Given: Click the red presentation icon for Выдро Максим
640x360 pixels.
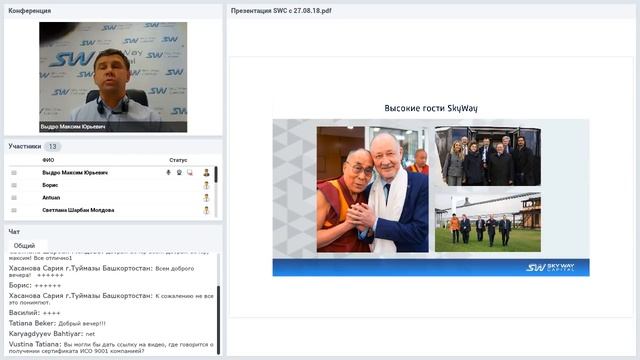Looking at the screenshot, I should point(190,173).
